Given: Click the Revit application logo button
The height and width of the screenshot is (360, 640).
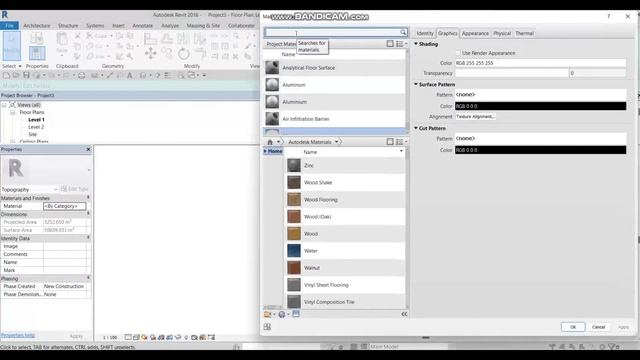Looking at the screenshot, I should [x=5, y=15].
